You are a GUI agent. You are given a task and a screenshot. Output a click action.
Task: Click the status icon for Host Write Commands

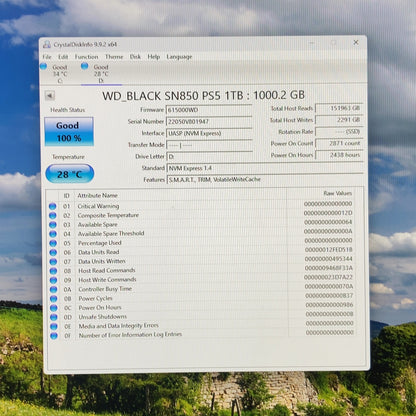[53, 280]
